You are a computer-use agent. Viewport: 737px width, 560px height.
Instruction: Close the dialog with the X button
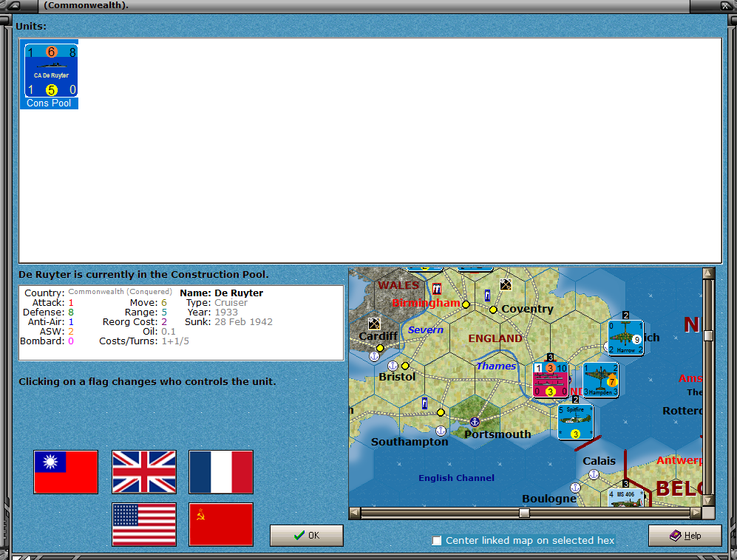pos(726,6)
